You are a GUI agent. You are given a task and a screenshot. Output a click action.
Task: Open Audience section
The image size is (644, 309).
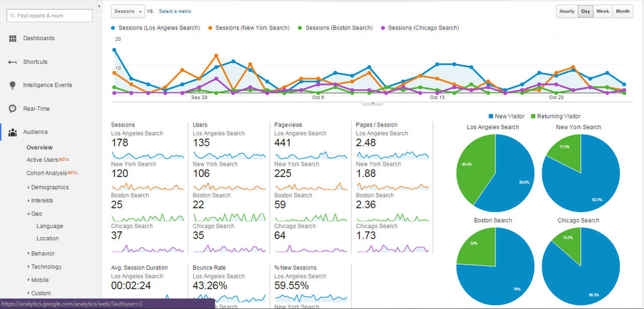point(36,132)
